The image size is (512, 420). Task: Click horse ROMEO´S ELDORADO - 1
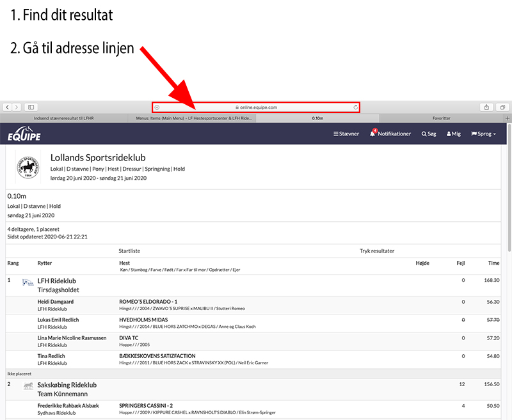coord(148,302)
